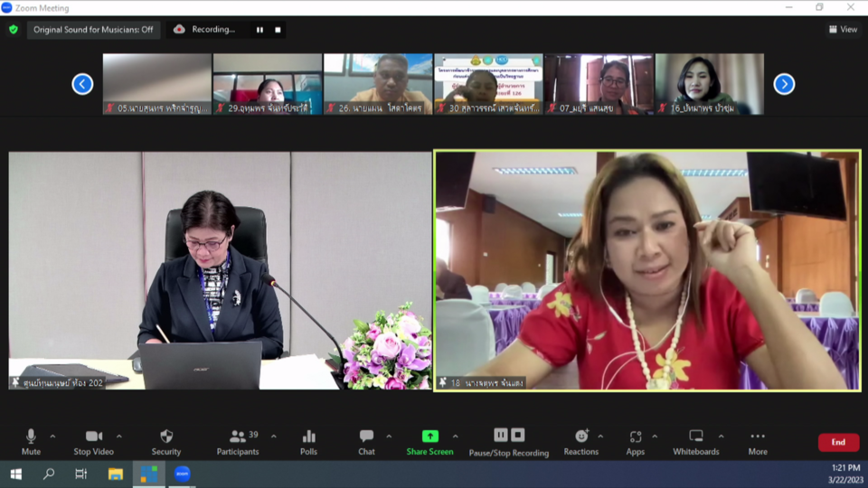Open the Reactions menu
868x488 pixels.
pyautogui.click(x=580, y=441)
